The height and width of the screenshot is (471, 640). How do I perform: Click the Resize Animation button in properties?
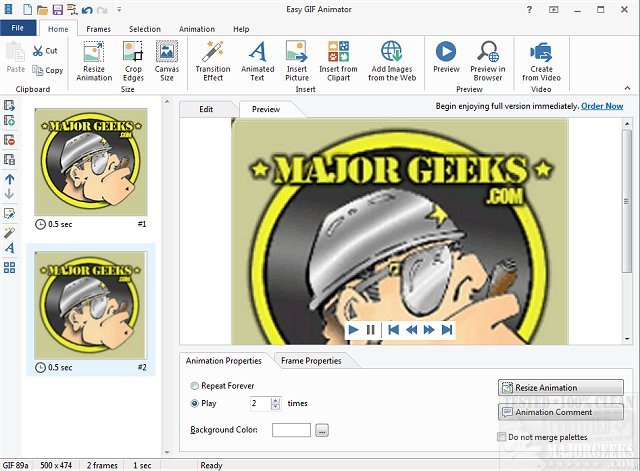tap(561, 387)
